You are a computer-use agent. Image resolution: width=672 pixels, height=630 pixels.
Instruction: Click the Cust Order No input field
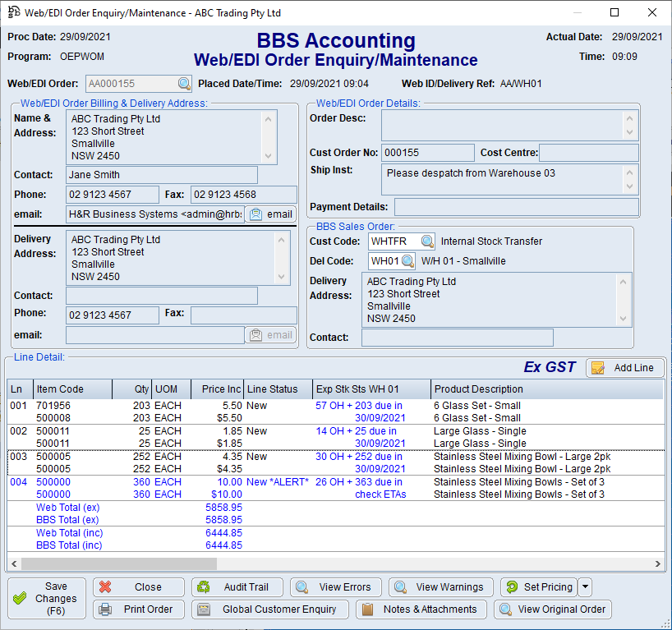(428, 153)
